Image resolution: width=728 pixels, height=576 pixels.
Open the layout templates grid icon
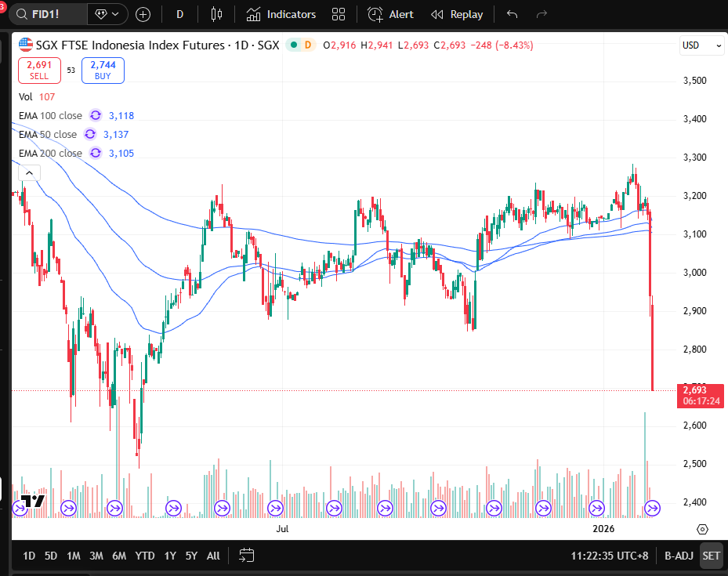(x=339, y=14)
